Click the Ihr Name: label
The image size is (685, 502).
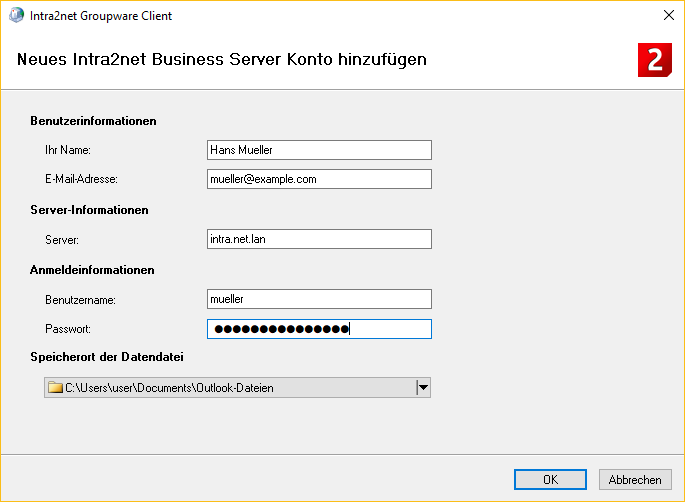point(68,150)
